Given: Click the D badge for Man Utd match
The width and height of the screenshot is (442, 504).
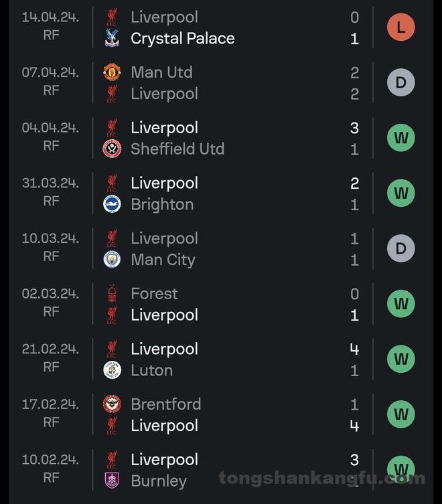Looking at the screenshot, I should [x=400, y=83].
